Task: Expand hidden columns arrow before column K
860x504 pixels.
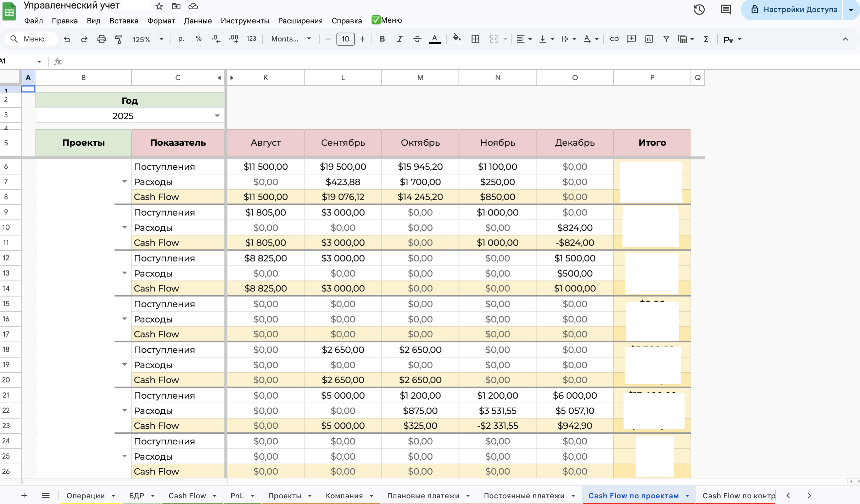Action: tap(232, 78)
